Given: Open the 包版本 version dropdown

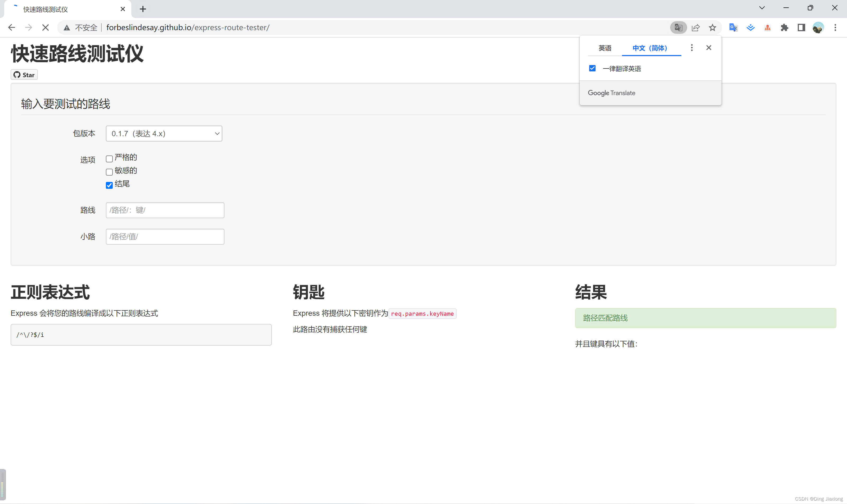Looking at the screenshot, I should (164, 134).
